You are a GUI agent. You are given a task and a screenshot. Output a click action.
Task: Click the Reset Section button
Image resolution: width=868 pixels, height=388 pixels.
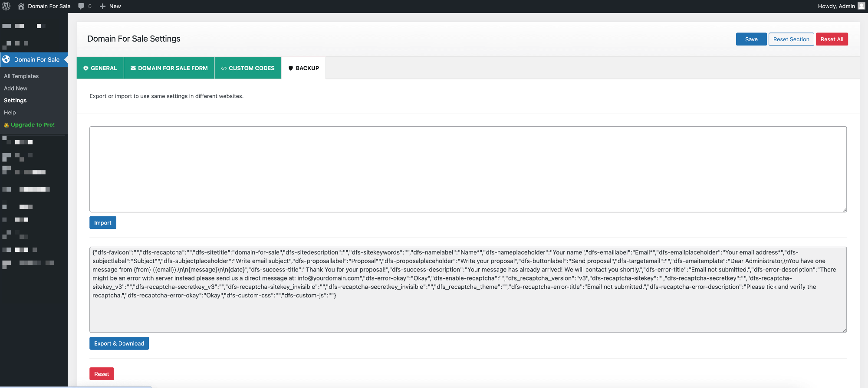[x=791, y=39]
